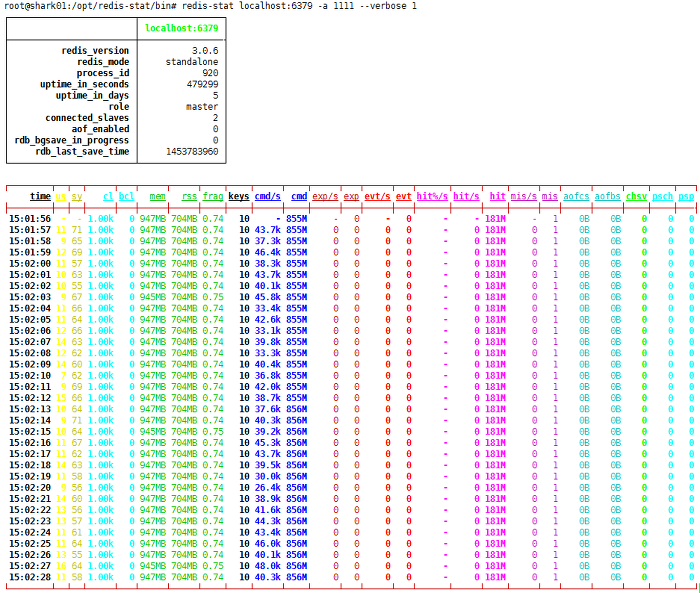Click the keys column header
The width and height of the screenshot is (700, 593).
(x=239, y=196)
